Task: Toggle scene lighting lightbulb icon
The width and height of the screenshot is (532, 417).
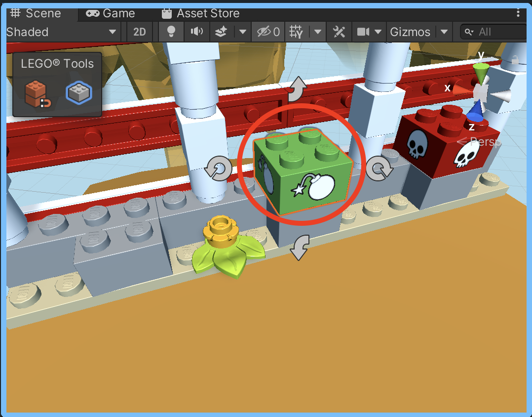Action: click(x=171, y=32)
